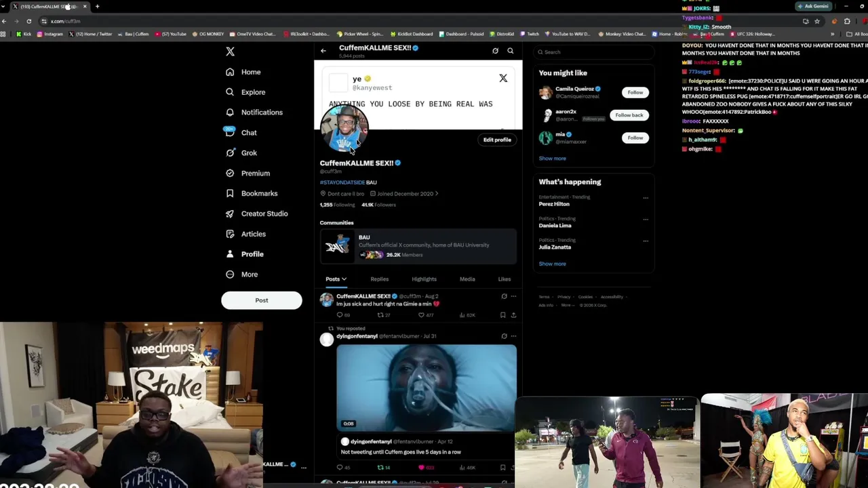Switch to the Replies tab
868x488 pixels.
pos(380,279)
